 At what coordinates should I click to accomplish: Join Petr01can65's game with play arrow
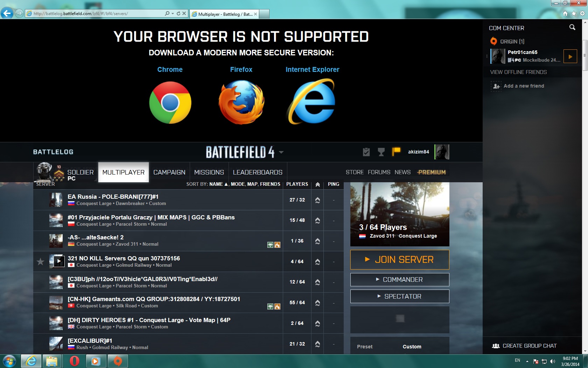click(x=570, y=56)
